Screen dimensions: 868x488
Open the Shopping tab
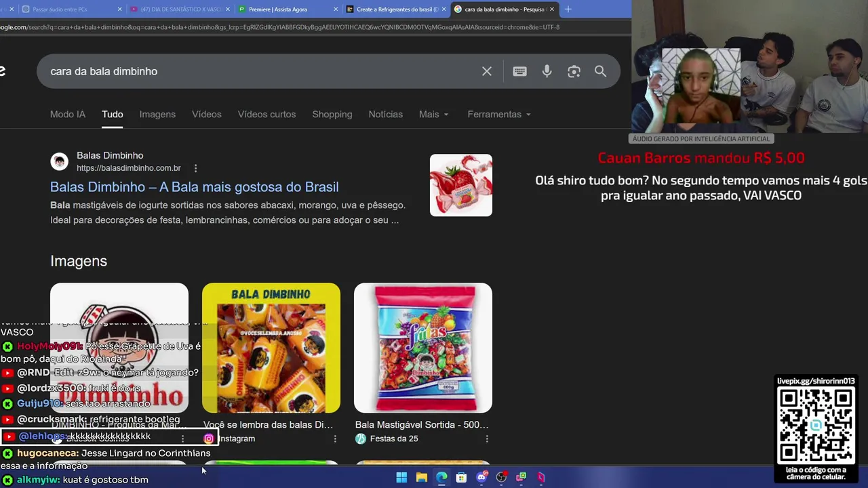332,114
